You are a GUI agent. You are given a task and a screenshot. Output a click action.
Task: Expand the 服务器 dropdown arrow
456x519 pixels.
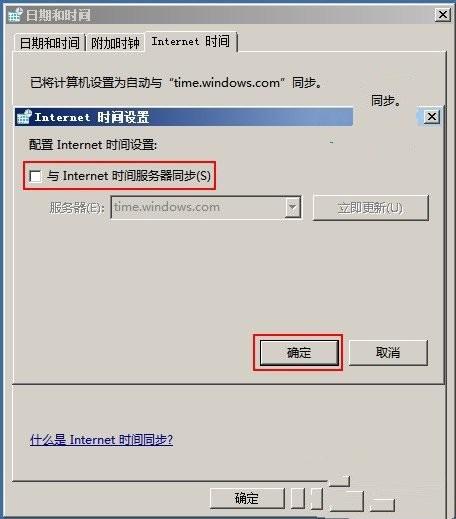(292, 207)
